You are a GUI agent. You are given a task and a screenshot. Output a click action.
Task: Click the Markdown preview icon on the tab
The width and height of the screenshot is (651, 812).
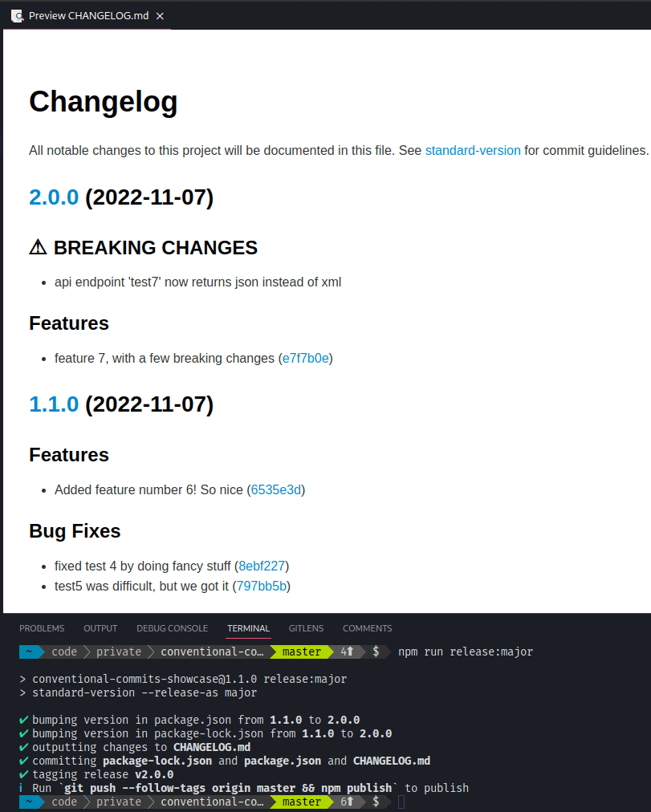tap(17, 15)
